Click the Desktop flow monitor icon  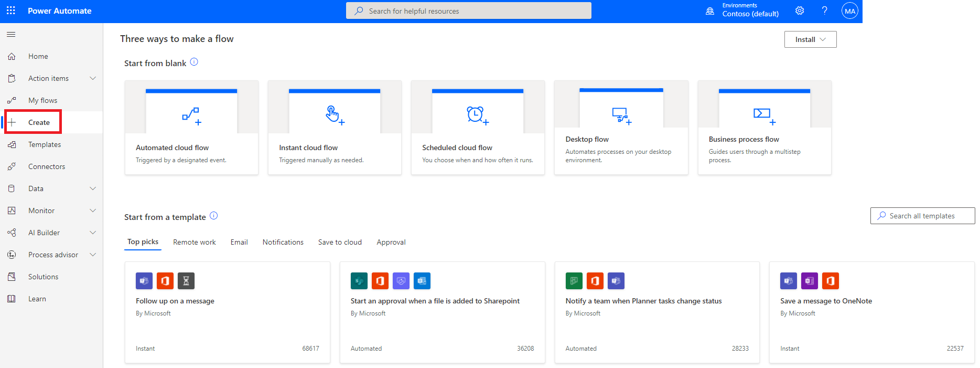622,116
